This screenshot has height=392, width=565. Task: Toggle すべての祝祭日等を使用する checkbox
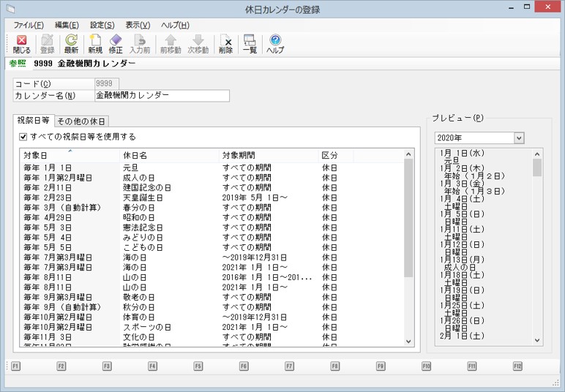pos(23,137)
